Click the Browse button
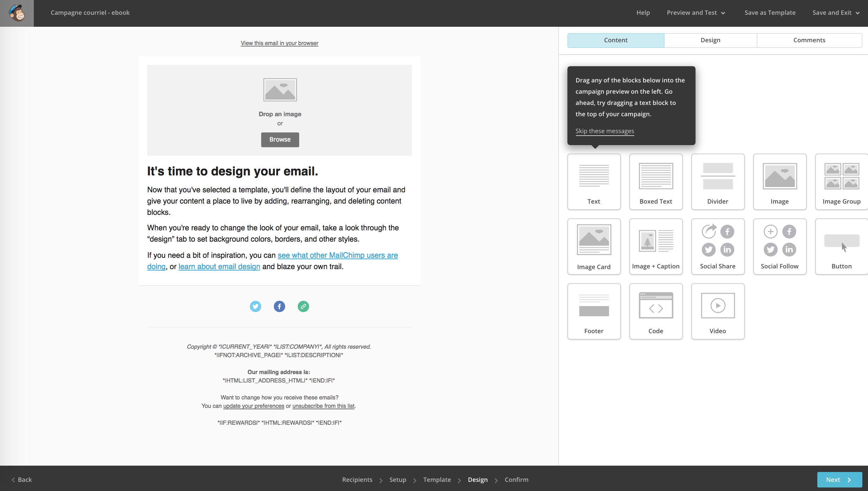The image size is (868, 491). click(280, 139)
